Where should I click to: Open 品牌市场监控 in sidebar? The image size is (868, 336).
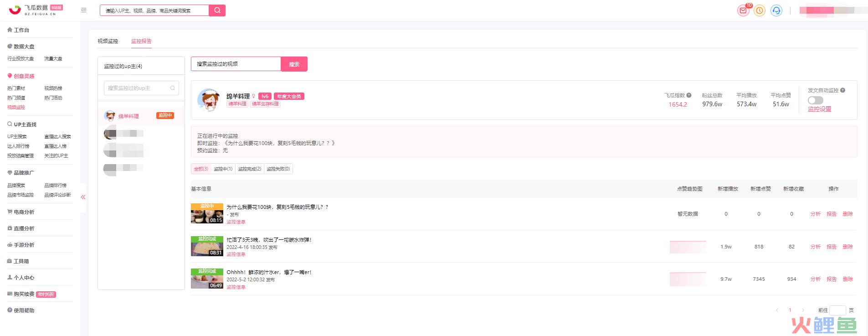tap(21, 195)
